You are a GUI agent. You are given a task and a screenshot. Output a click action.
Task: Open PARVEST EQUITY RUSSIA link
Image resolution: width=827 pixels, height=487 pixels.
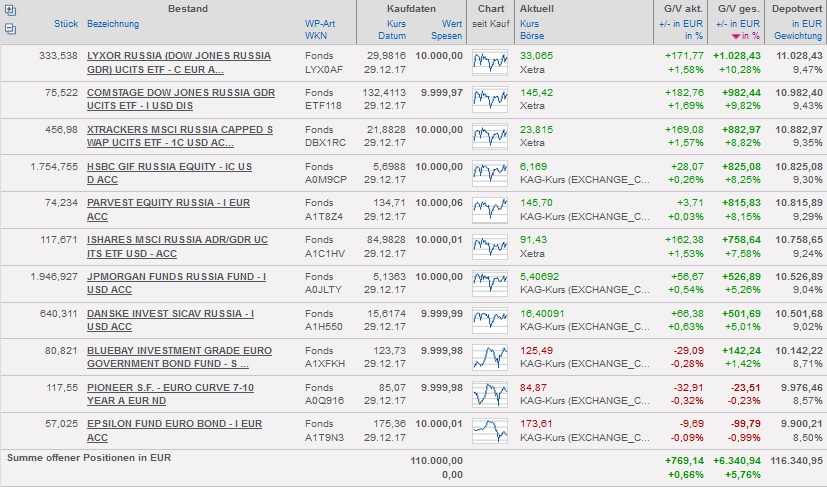click(x=168, y=209)
